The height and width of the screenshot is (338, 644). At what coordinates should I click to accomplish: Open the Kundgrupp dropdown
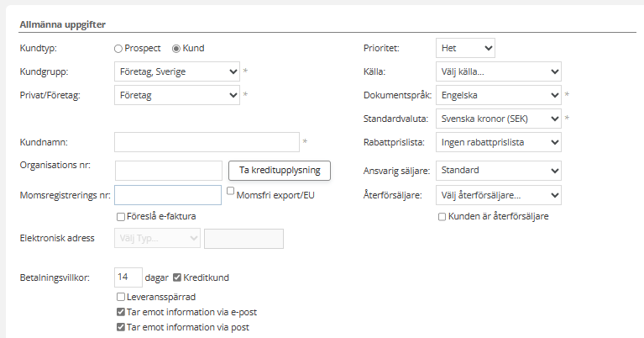tap(176, 71)
